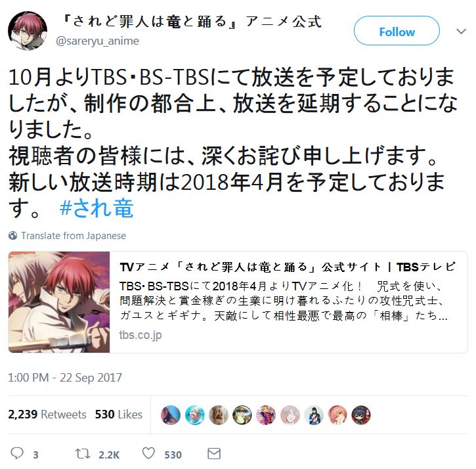Open the link card anime artwork thumbnail
This screenshot has width=476, height=469.
[x=59, y=302]
